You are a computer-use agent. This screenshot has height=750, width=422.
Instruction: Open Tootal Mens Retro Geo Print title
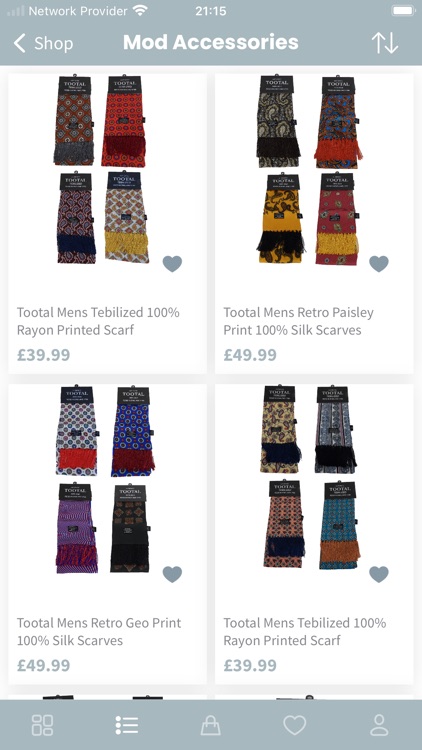point(99,631)
